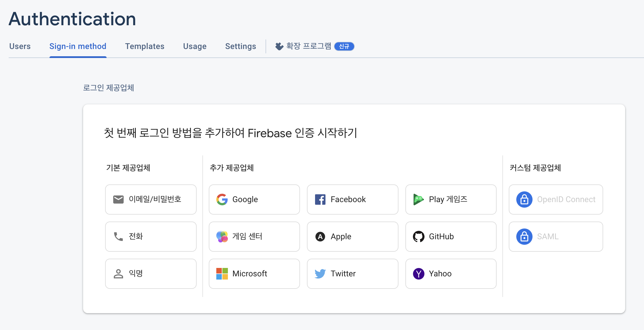Image resolution: width=644 pixels, height=330 pixels.
Task: Click the 신규 new badge
Action: pyautogui.click(x=344, y=46)
